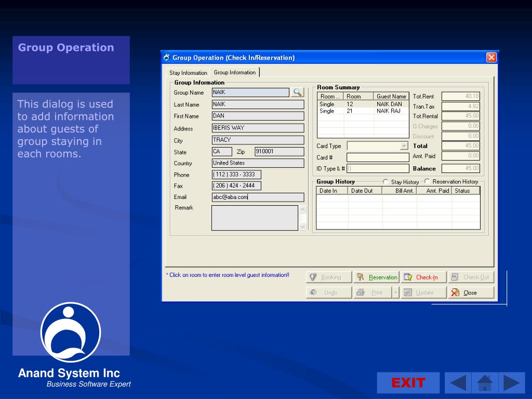
Task: Open the Card Type dropdown
Action: [404, 147]
